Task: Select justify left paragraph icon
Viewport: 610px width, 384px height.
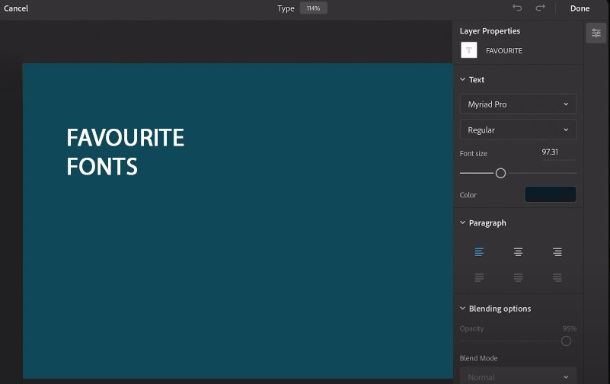Action: point(479,277)
